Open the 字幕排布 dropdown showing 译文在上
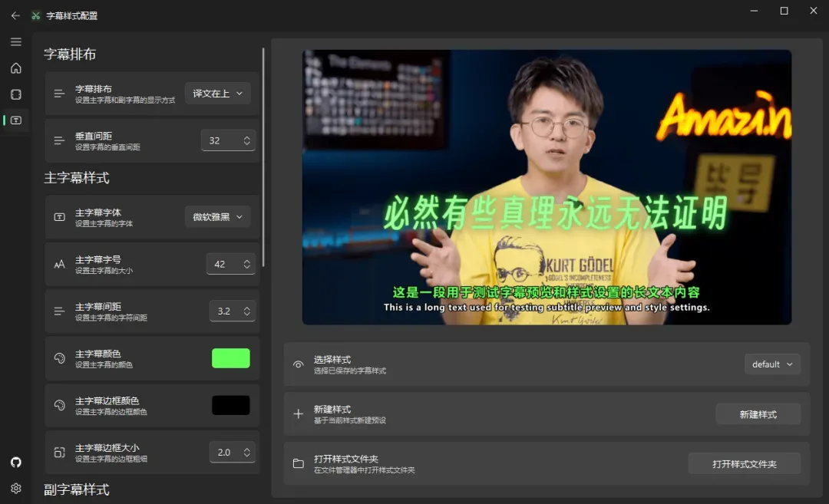The width and height of the screenshot is (829, 504). click(217, 94)
